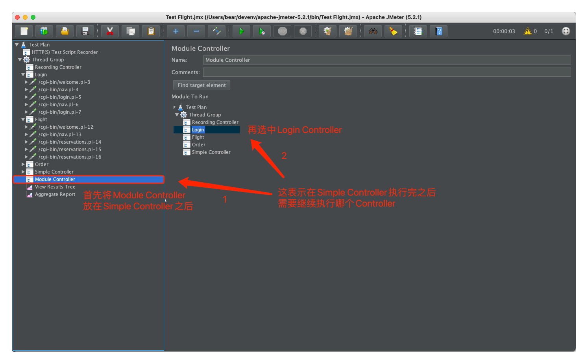Viewport: 588px width, 364px height.
Task: Click the Find target element button
Action: pos(202,85)
